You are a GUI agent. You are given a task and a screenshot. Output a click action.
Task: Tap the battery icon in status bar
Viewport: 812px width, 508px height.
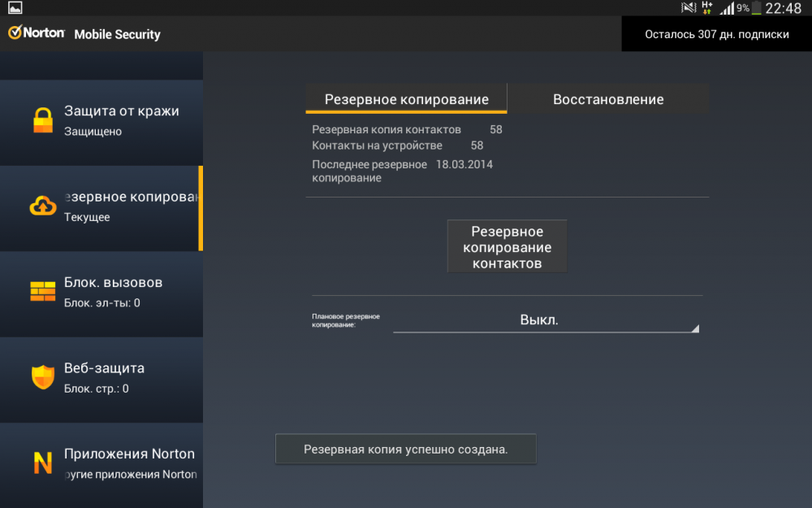757,8
